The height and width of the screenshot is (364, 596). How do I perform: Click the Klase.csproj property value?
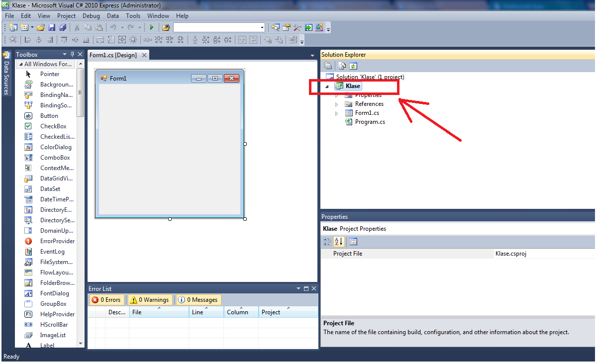click(510, 254)
